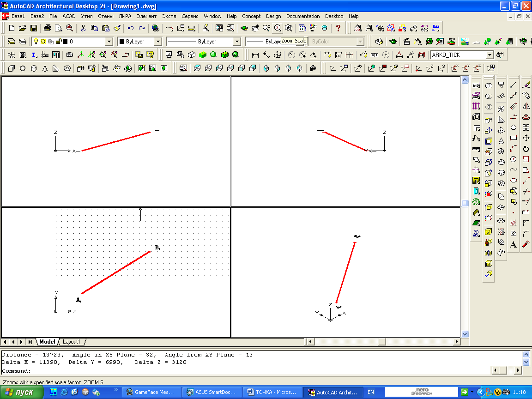Viewport: 532px width, 399px height.
Task: Open the ЛИРА menu
Action: coord(125,16)
